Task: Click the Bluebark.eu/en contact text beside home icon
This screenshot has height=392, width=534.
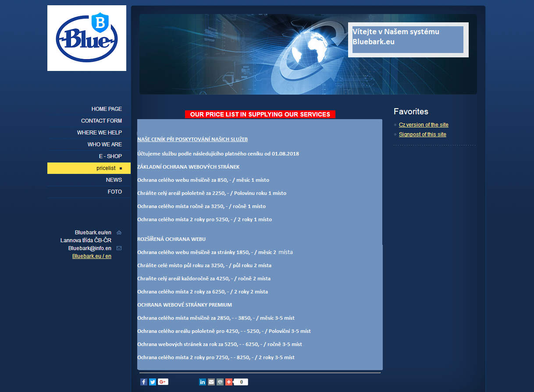Action: 93,233
